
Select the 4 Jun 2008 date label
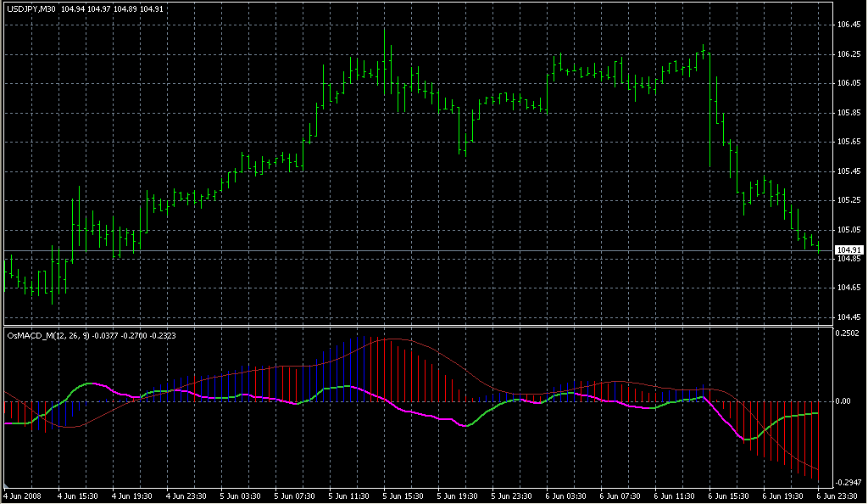pos(23,494)
